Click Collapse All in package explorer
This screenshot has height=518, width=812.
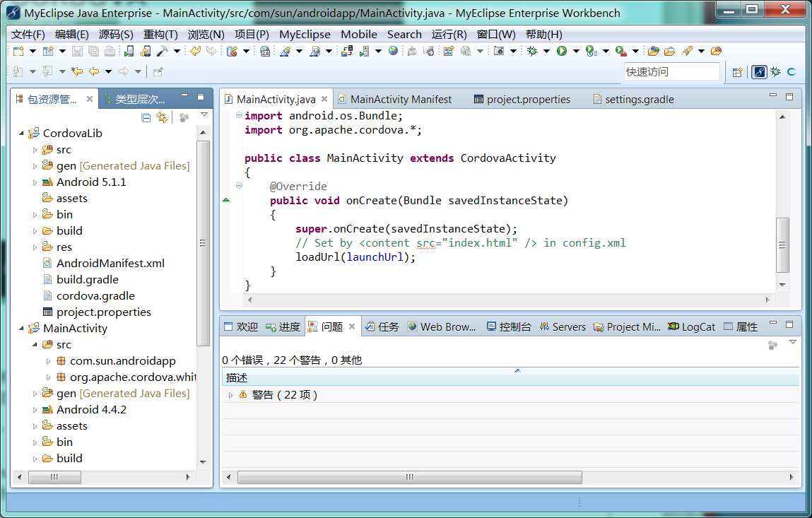click(146, 117)
